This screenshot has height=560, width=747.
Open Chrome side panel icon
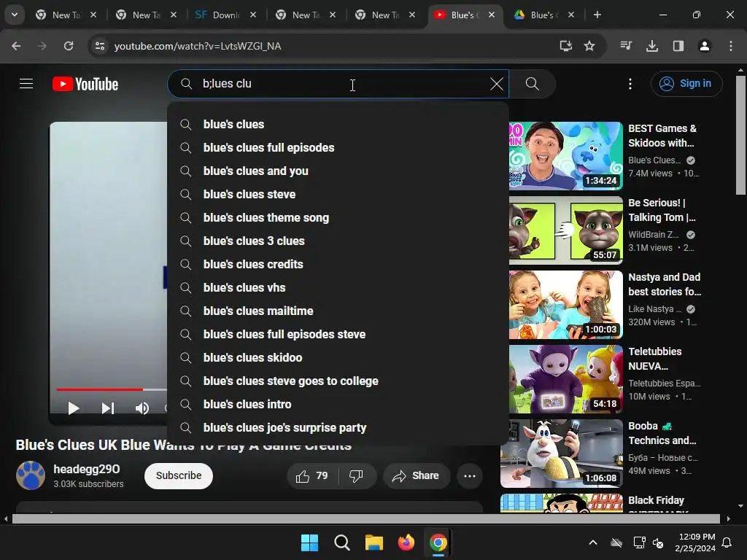coord(678,46)
